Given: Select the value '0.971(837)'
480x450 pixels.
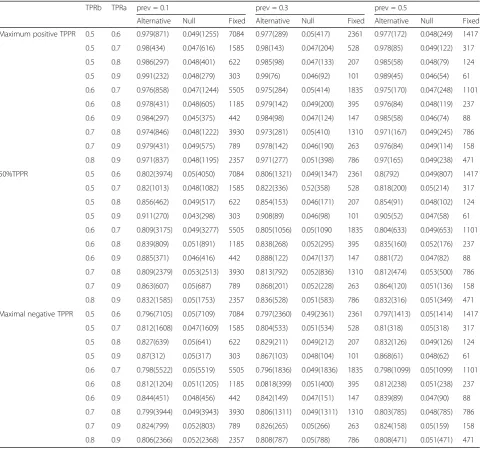Looking at the screenshot, I should pos(153,160).
